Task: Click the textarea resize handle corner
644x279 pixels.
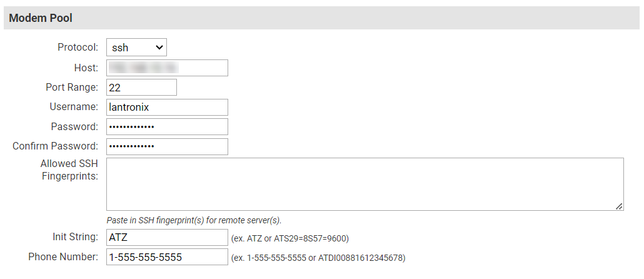Action: tap(619, 206)
